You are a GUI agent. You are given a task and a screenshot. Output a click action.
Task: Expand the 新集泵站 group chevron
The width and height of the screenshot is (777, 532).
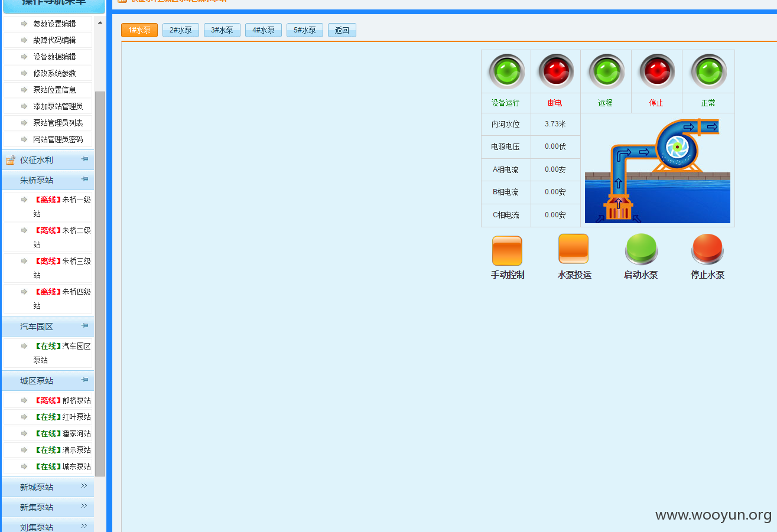84,506
